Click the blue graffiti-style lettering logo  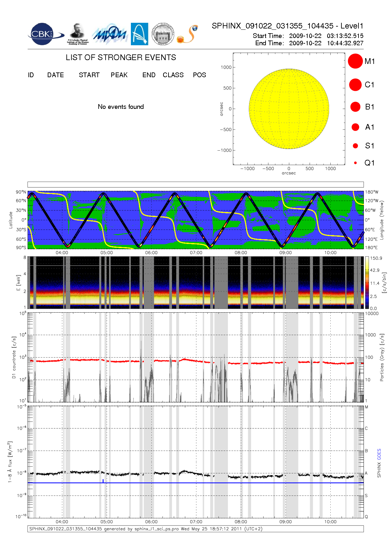pos(110,34)
